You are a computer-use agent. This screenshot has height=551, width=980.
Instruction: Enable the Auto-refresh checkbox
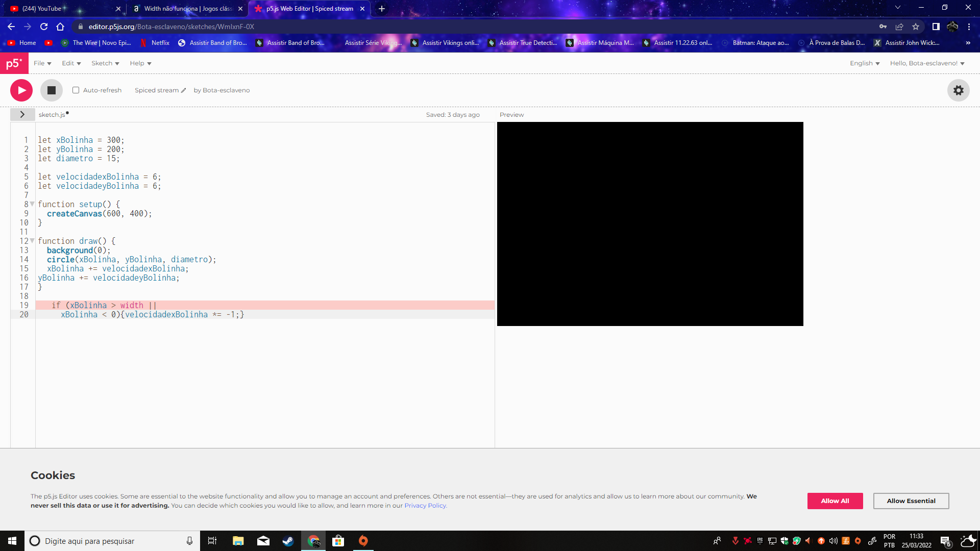76,90
